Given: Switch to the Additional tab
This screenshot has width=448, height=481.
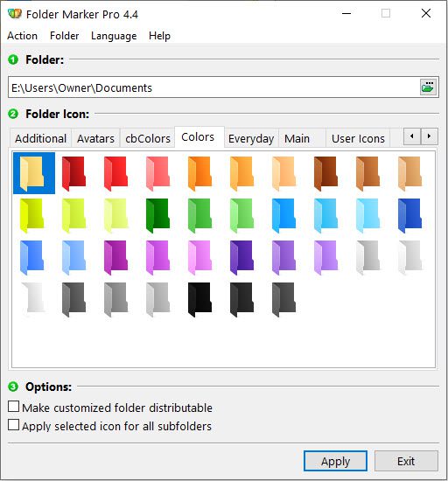Looking at the screenshot, I should (x=41, y=138).
